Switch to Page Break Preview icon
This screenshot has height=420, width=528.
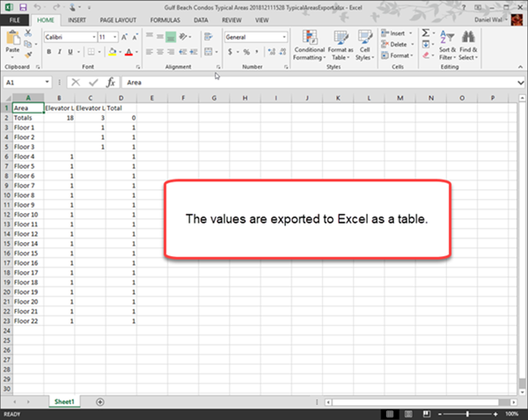426,414
